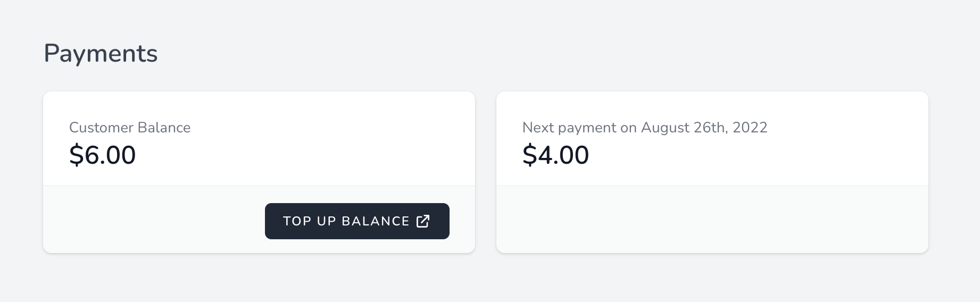980x302 pixels.
Task: Click the words Next payment in the label
Action: pos(569,128)
